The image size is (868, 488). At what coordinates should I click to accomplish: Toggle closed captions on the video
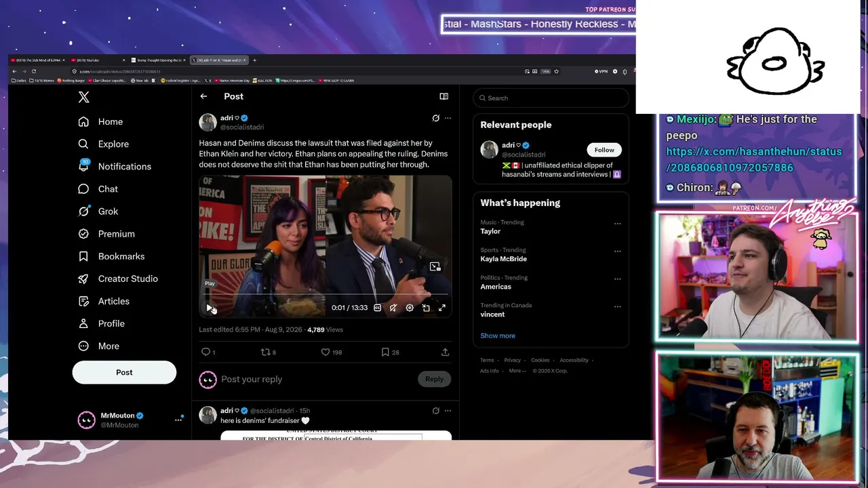pyautogui.click(x=378, y=308)
